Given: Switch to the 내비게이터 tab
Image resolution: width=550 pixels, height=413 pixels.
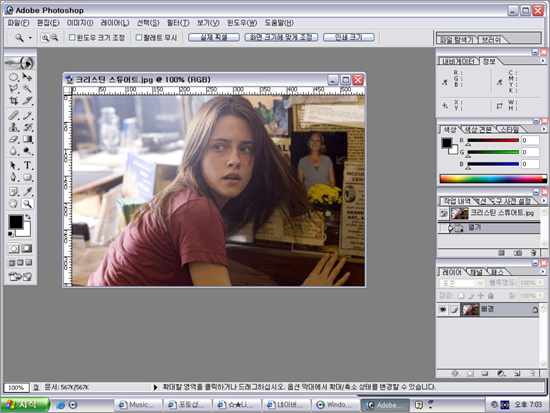Looking at the screenshot, I should pyautogui.click(x=459, y=61).
